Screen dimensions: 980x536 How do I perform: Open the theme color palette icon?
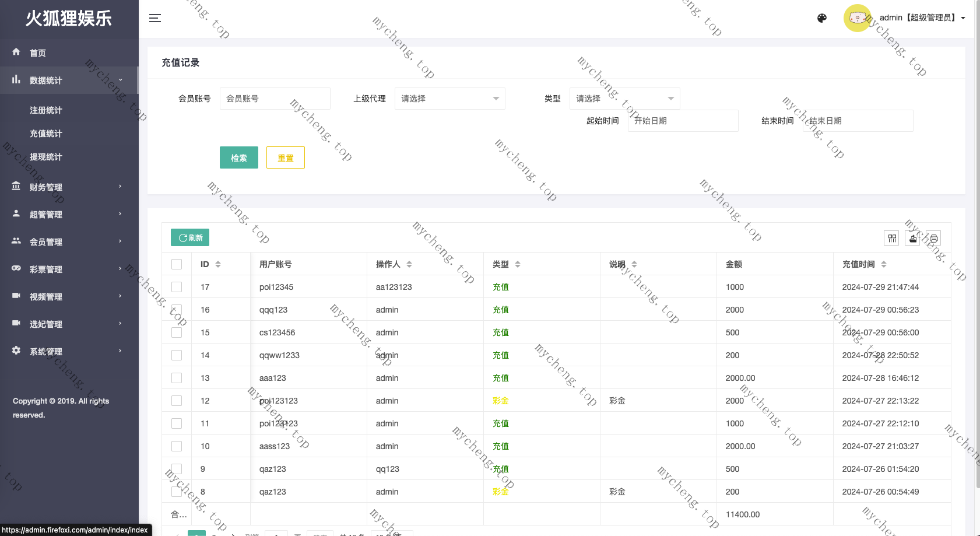822,18
